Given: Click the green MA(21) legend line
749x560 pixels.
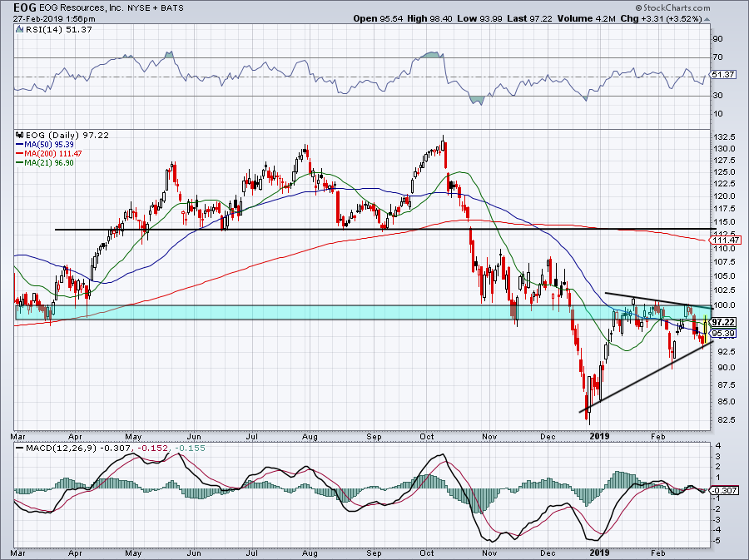Looking at the screenshot, I should click(20, 162).
